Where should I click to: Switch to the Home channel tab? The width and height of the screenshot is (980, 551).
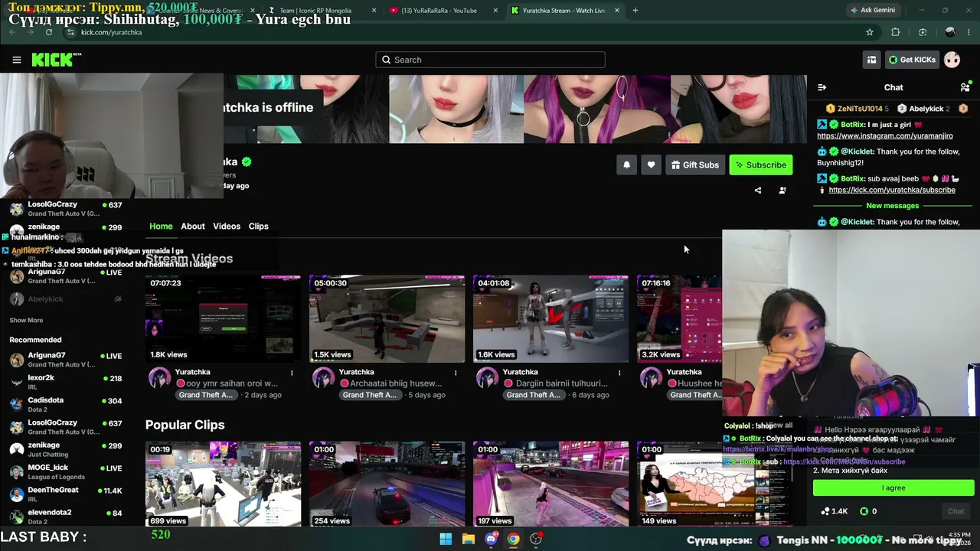161,227
